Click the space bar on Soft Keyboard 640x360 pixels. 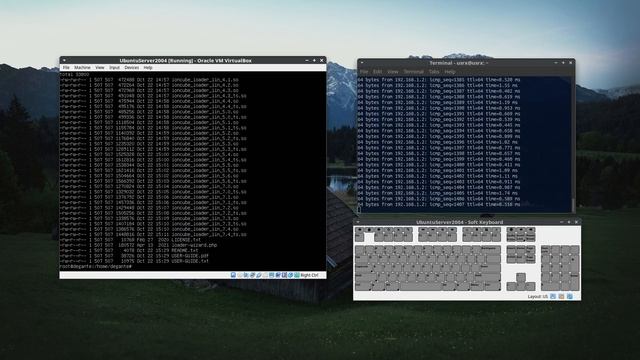point(421,287)
